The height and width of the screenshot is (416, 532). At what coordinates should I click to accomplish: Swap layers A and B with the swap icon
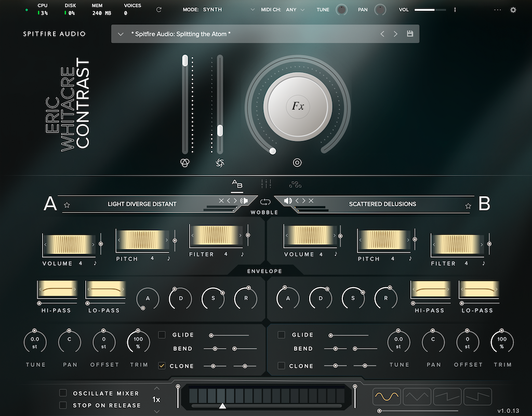coord(265,202)
